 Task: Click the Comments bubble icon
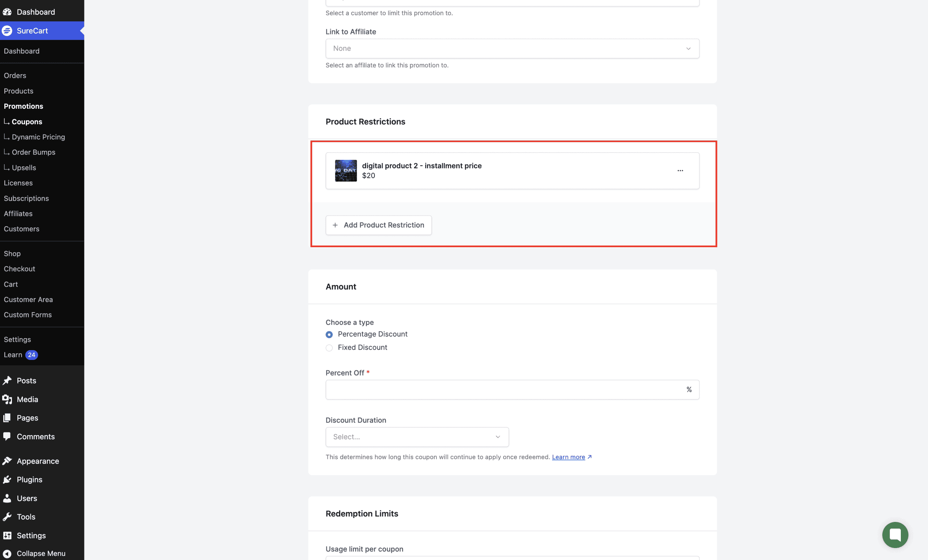click(x=7, y=436)
